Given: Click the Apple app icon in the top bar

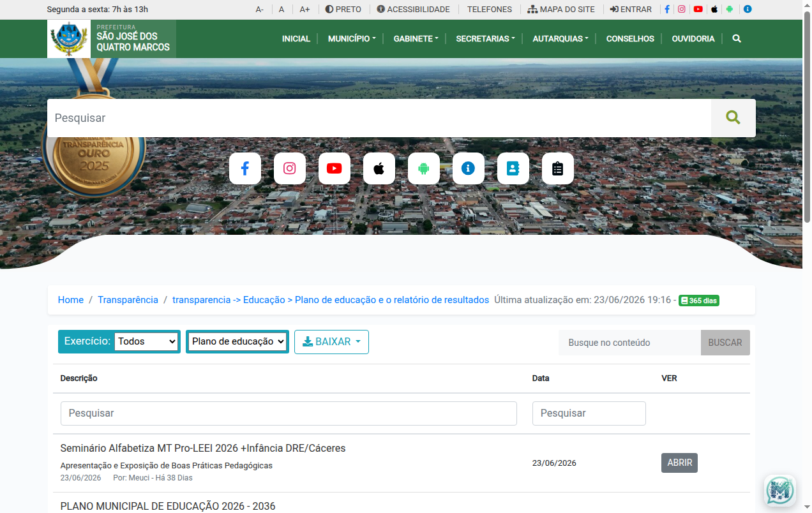Looking at the screenshot, I should [x=714, y=10].
